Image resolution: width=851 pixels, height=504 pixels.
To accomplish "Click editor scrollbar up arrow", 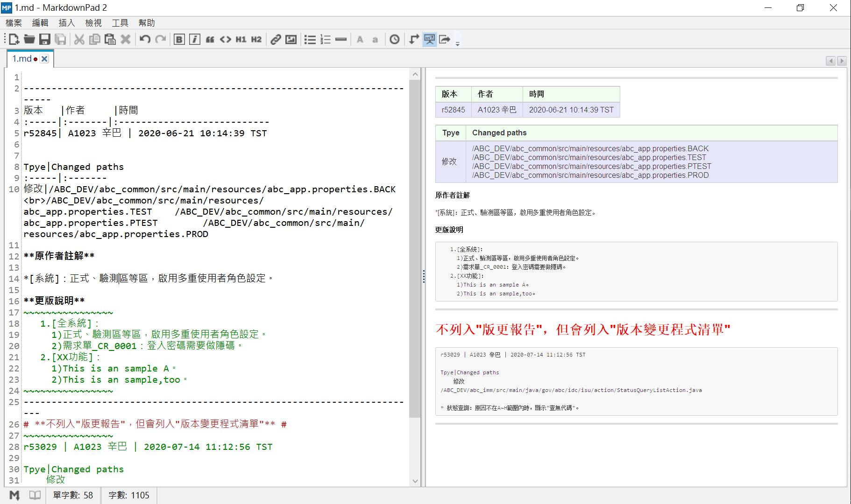I will click(415, 74).
